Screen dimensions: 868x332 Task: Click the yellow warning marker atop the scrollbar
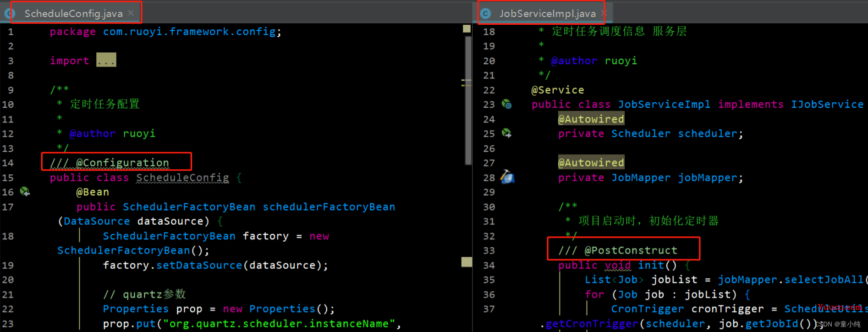pyautogui.click(x=467, y=28)
